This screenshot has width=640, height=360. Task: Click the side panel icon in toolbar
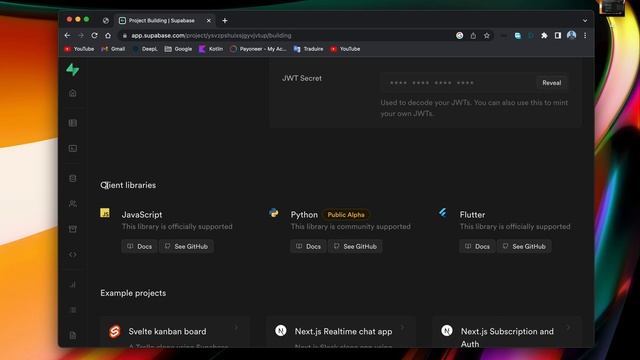(558, 36)
